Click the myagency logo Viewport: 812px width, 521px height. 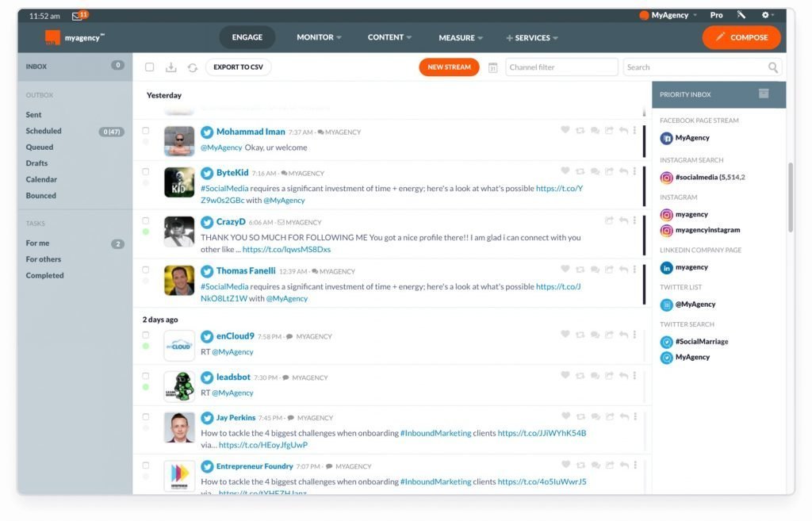pyautogui.click(x=75, y=37)
